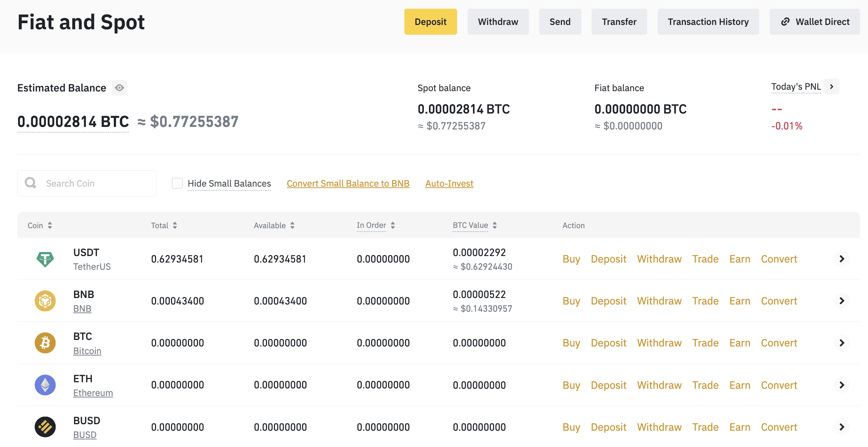Click the top Withdraw button

(498, 22)
